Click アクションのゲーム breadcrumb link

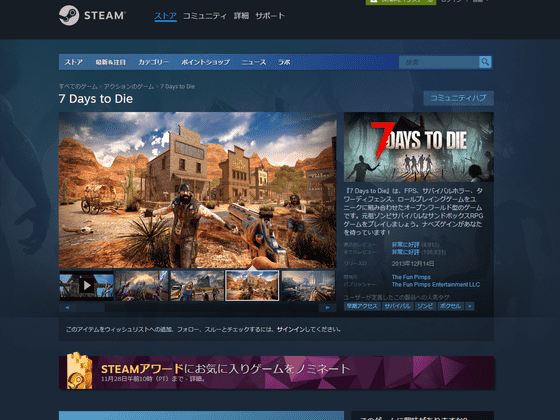(129, 86)
